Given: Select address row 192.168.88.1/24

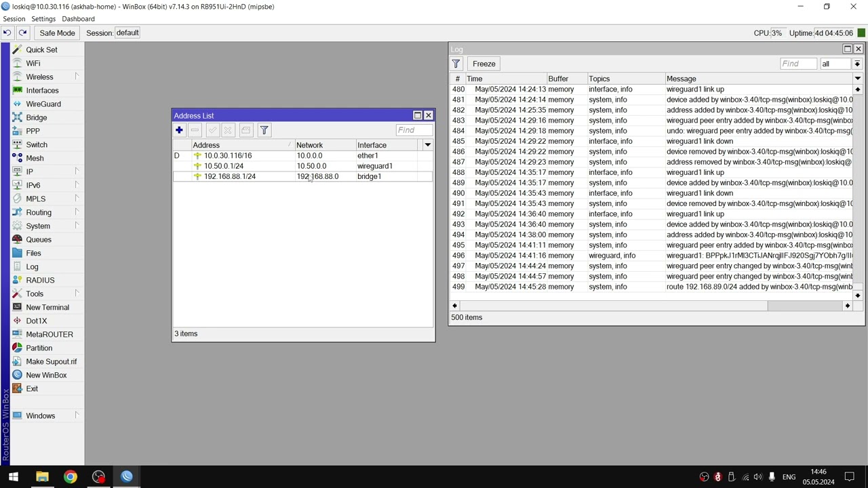Looking at the screenshot, I should [302, 176].
